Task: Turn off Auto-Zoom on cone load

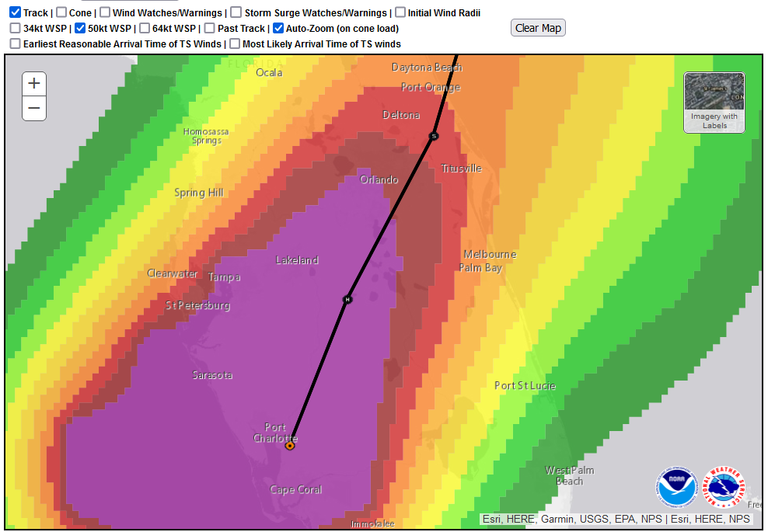Action: point(278,28)
